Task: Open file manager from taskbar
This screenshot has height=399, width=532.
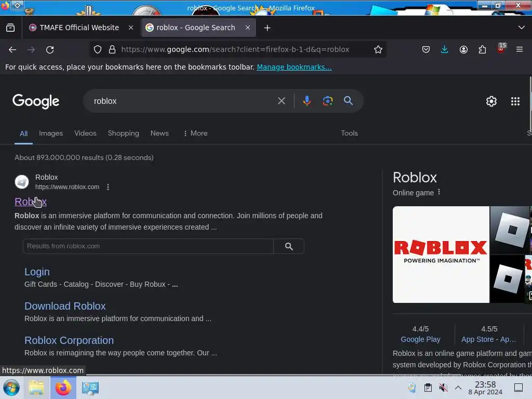Action: [x=36, y=388]
